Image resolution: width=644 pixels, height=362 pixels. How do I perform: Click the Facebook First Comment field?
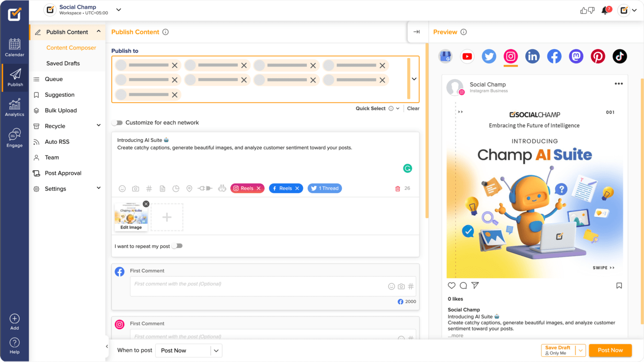[273, 286]
